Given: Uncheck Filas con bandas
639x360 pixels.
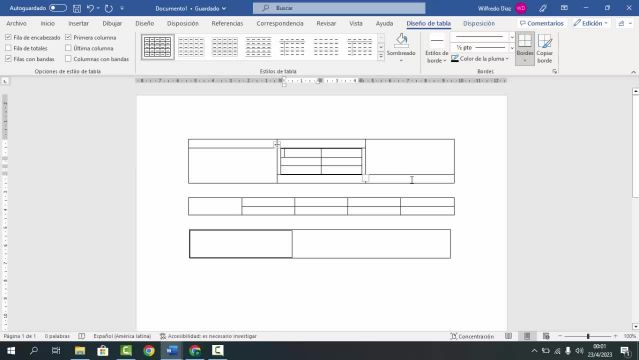Looking at the screenshot, I should click(8, 59).
